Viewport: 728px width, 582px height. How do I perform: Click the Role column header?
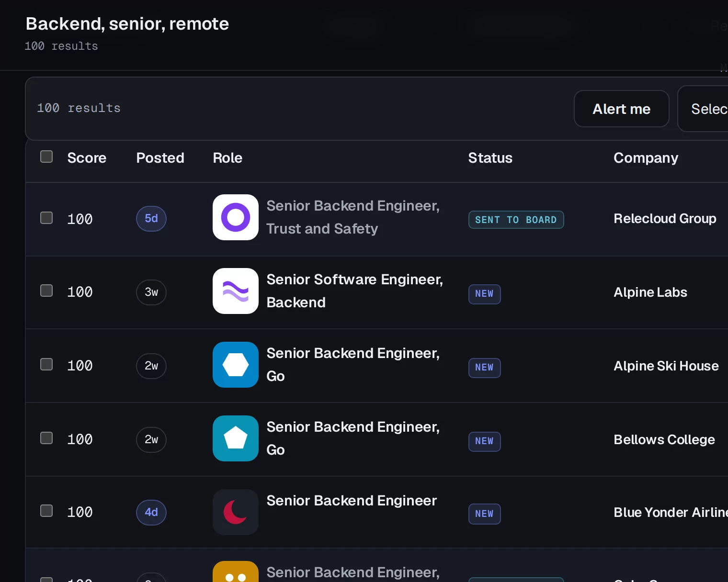[x=227, y=158]
